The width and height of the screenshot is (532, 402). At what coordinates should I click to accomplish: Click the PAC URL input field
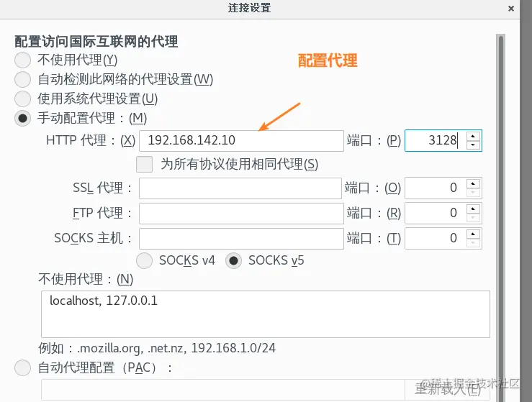pos(223,390)
